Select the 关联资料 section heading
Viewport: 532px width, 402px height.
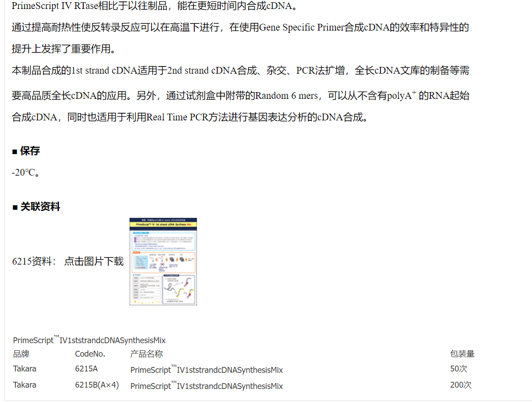click(40, 207)
